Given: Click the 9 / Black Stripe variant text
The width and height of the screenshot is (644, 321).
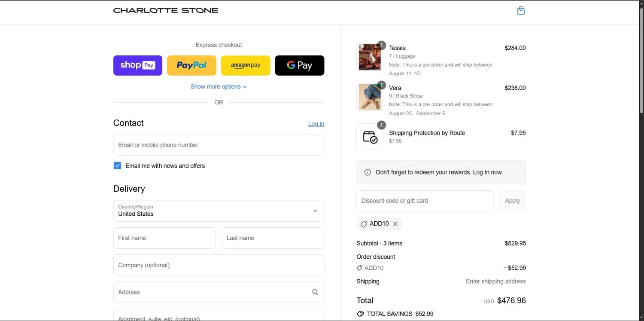Looking at the screenshot, I should (x=406, y=96).
